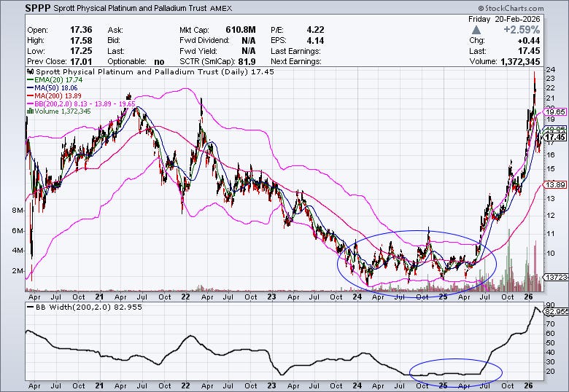Viewport: 569px width, 392px height.
Task: Click the Open value 17.36
Action: click(x=81, y=30)
